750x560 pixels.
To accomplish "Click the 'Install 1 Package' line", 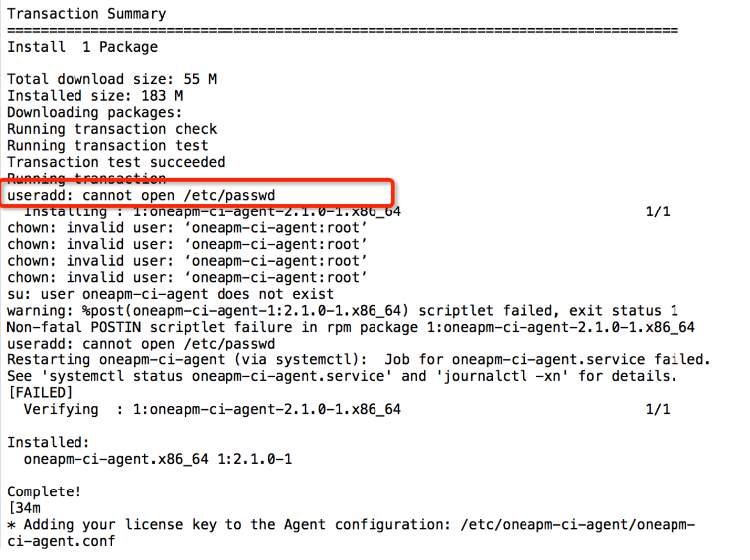I will click(82, 47).
